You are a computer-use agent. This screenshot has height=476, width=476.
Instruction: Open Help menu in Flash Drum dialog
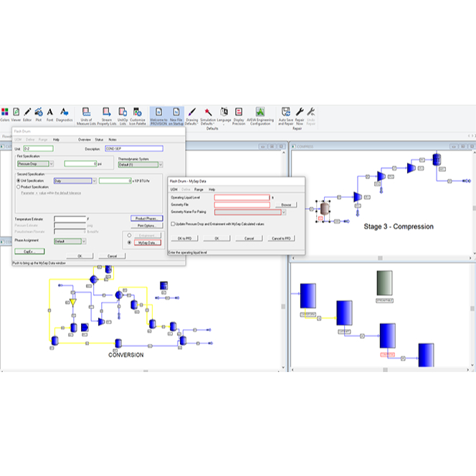pos(56,140)
